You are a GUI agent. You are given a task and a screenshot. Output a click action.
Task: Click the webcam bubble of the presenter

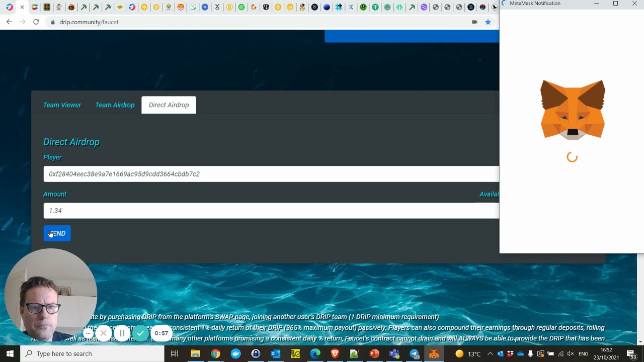(50, 295)
